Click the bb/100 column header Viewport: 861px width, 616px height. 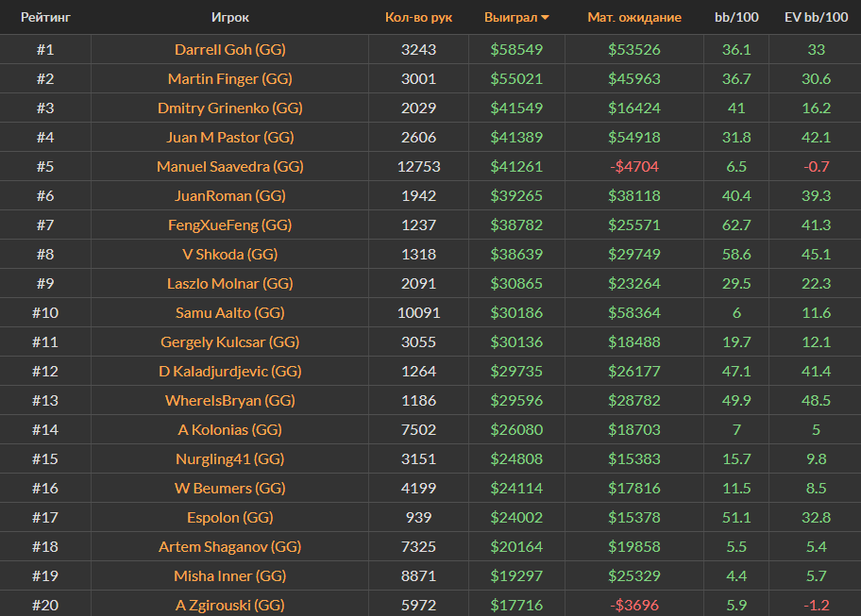pyautogui.click(x=736, y=18)
